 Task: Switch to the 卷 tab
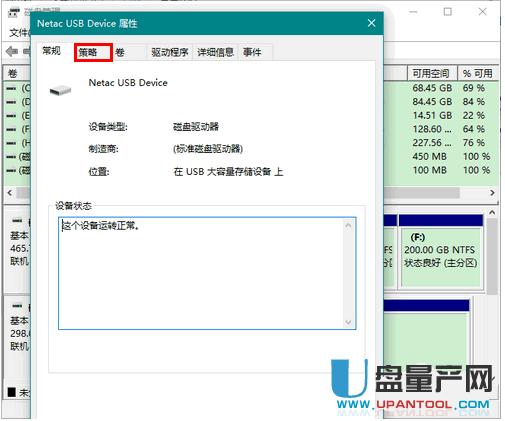(120, 52)
